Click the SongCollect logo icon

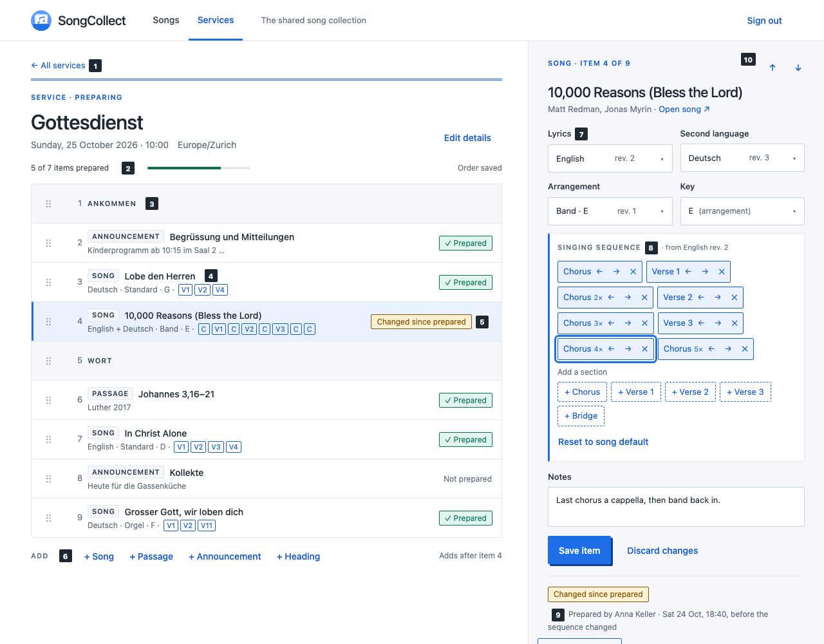41,21
